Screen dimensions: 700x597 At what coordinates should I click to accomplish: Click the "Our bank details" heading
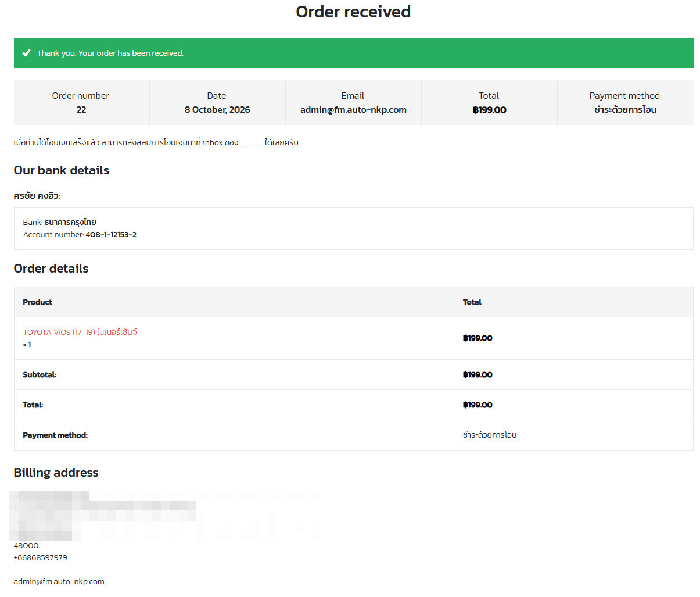coord(62,170)
